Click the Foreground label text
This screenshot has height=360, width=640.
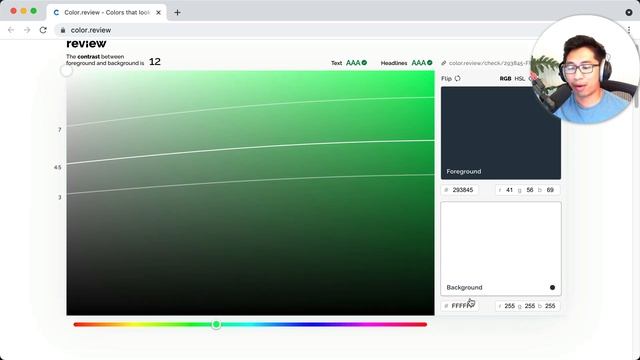pyautogui.click(x=464, y=171)
